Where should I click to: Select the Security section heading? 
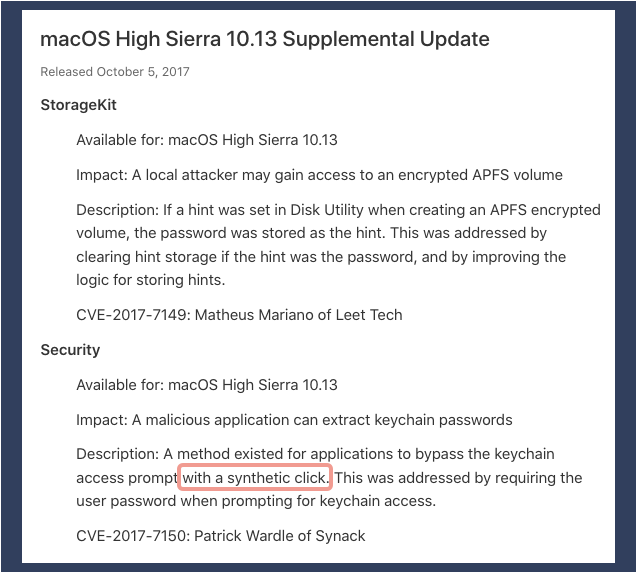coord(70,350)
